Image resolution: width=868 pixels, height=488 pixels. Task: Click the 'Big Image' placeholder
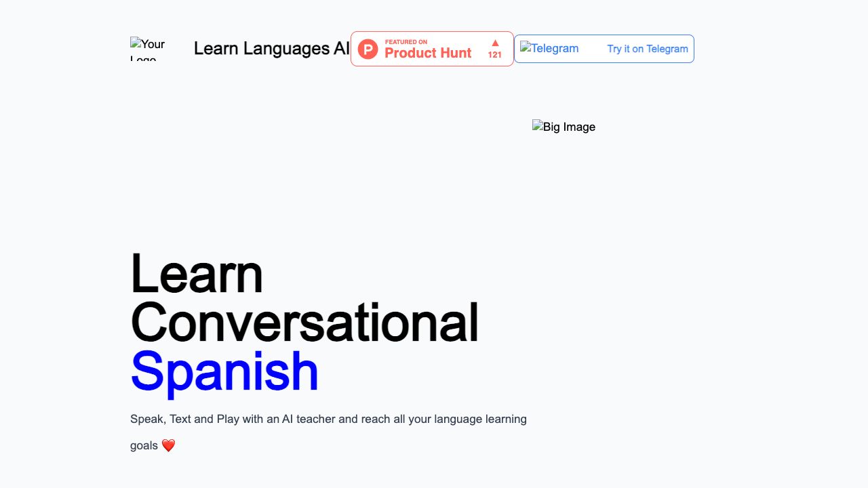(x=564, y=127)
